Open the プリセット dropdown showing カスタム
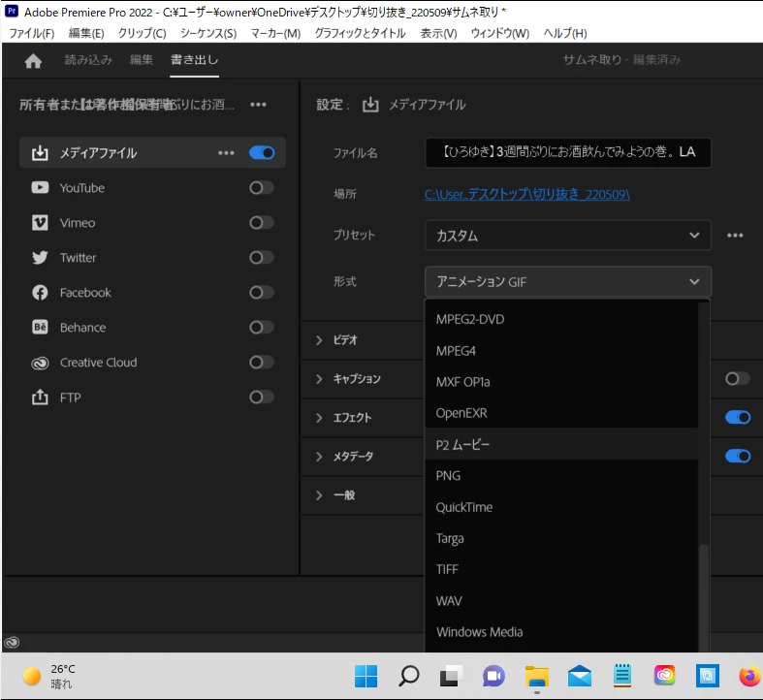 click(568, 236)
